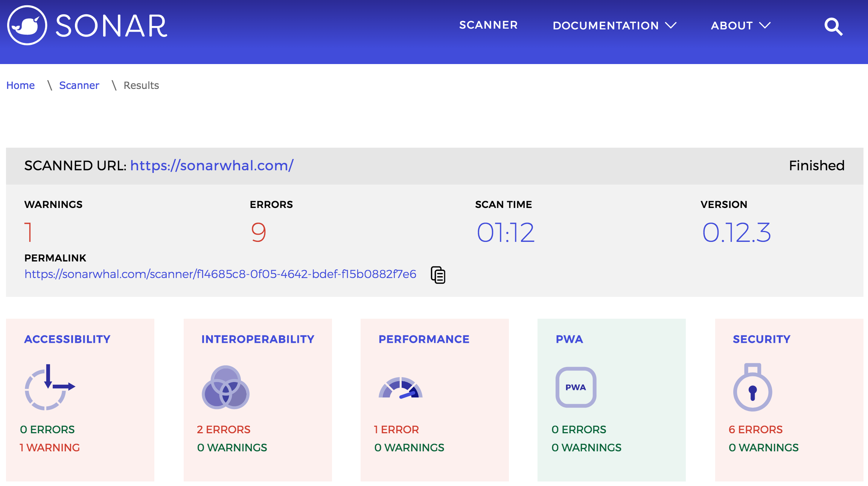Click the Interoperability overlapping circles icon
This screenshot has width=868, height=486.
[x=225, y=387]
